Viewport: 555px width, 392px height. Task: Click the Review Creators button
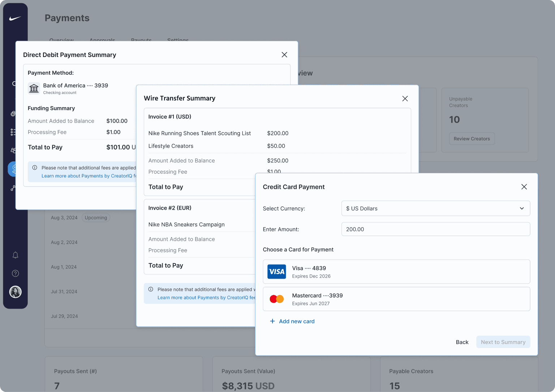pos(472,139)
